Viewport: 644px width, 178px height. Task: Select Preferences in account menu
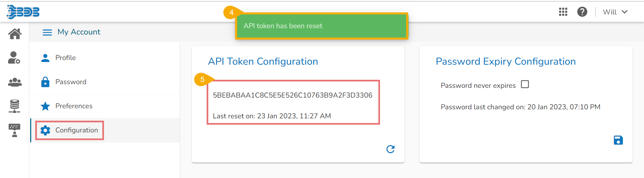pyautogui.click(x=74, y=106)
